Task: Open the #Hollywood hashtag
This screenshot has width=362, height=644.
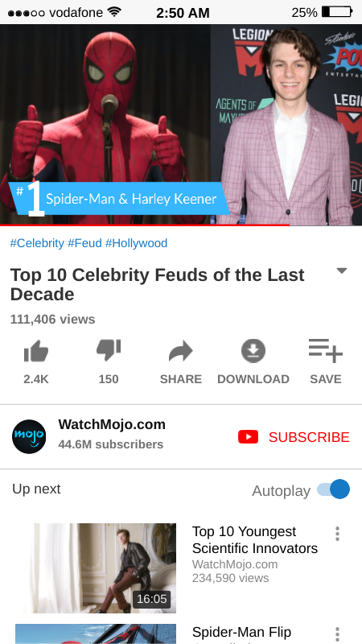Action: 136,243
